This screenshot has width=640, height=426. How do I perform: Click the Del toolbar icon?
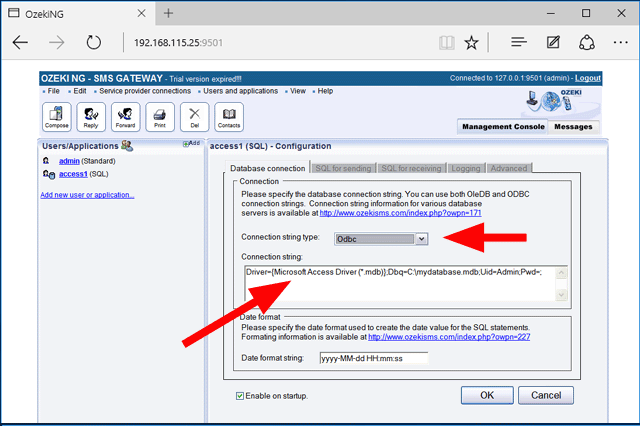(x=194, y=116)
